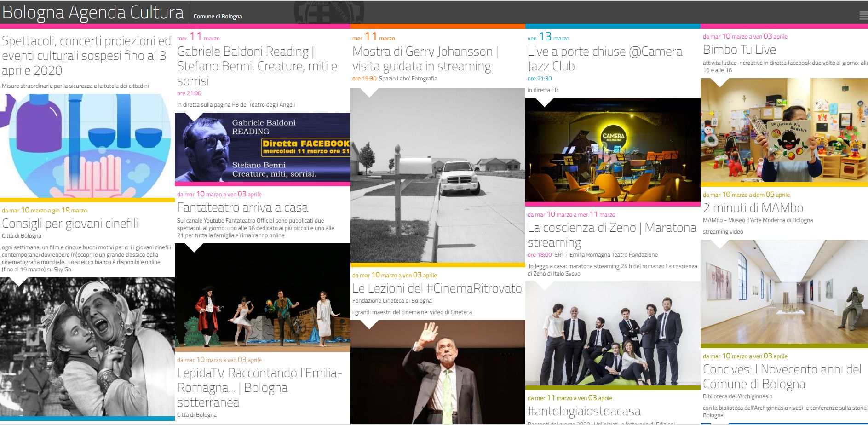Click the Camera Jazz Club stage photo
This screenshot has height=425, width=868.
pyautogui.click(x=613, y=150)
